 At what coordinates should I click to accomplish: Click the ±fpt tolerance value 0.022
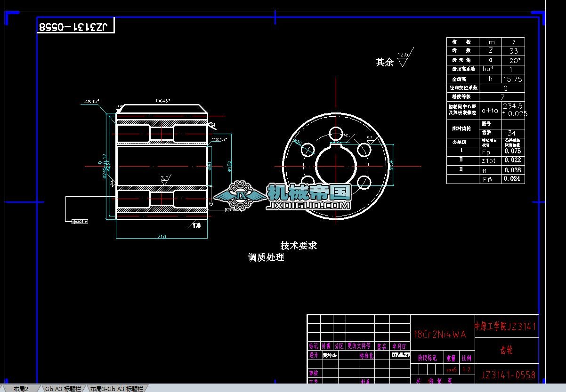click(x=513, y=160)
